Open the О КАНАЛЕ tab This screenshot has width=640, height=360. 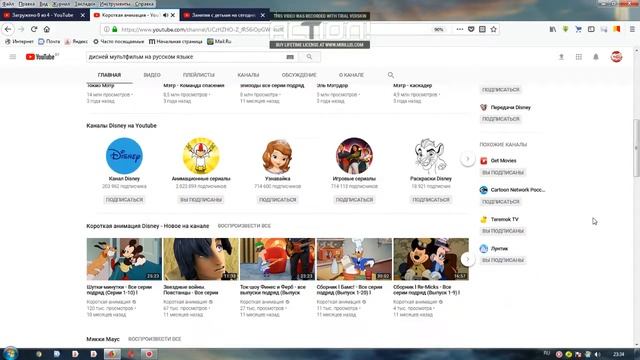(351, 75)
